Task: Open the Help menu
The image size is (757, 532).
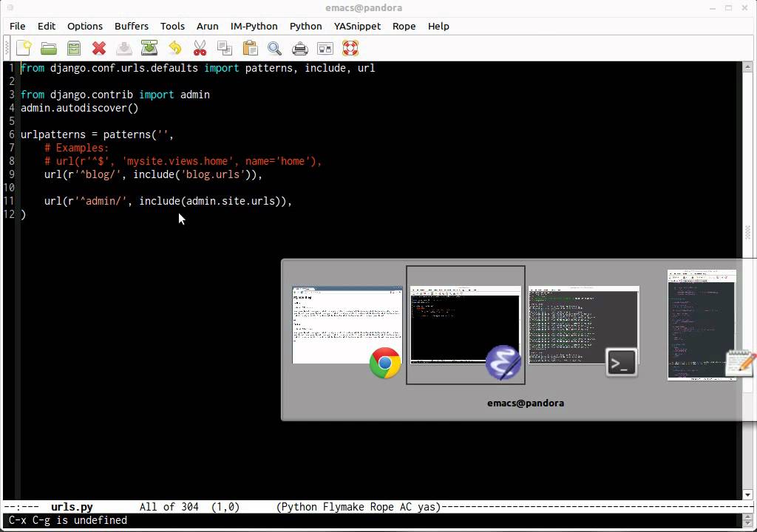Action: pos(438,26)
